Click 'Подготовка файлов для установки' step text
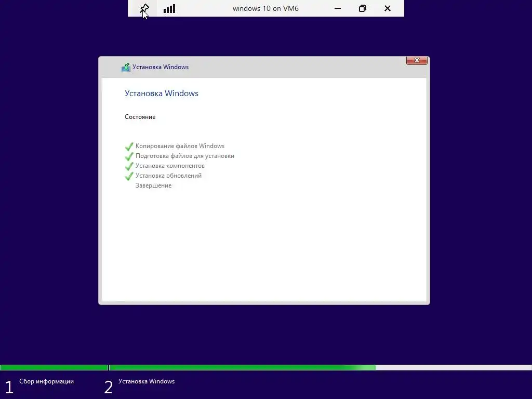 click(185, 156)
